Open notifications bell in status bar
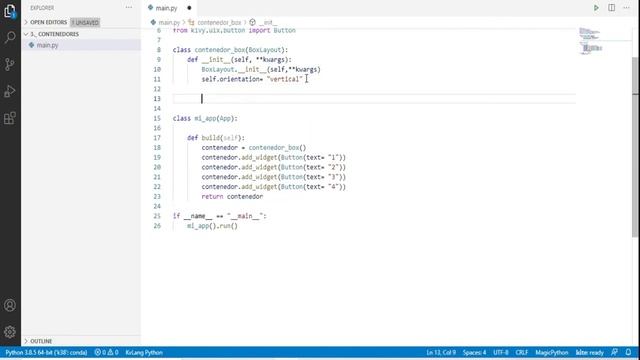This screenshot has height=360, width=640. pos(628,352)
